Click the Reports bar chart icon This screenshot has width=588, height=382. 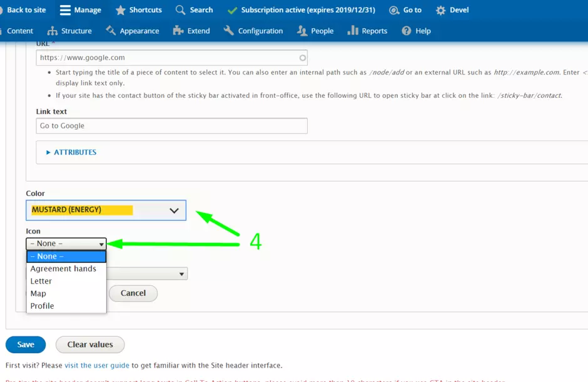[353, 31]
